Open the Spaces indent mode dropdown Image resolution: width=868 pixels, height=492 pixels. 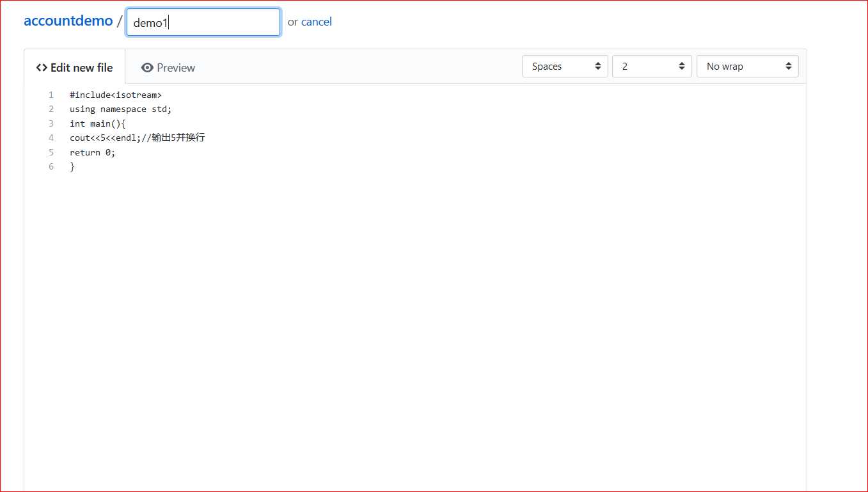coord(565,67)
